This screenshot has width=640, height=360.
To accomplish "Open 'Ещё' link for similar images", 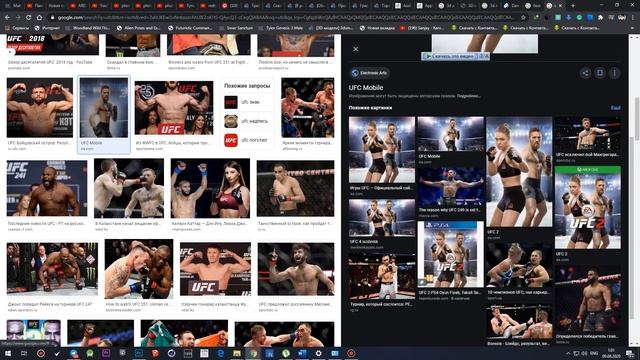I will point(616,108).
